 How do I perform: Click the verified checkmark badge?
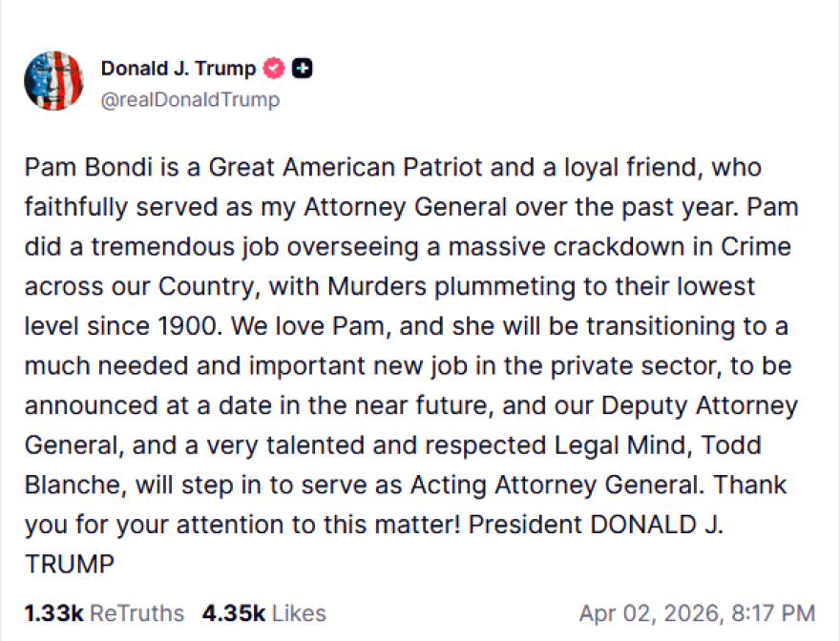pos(275,69)
